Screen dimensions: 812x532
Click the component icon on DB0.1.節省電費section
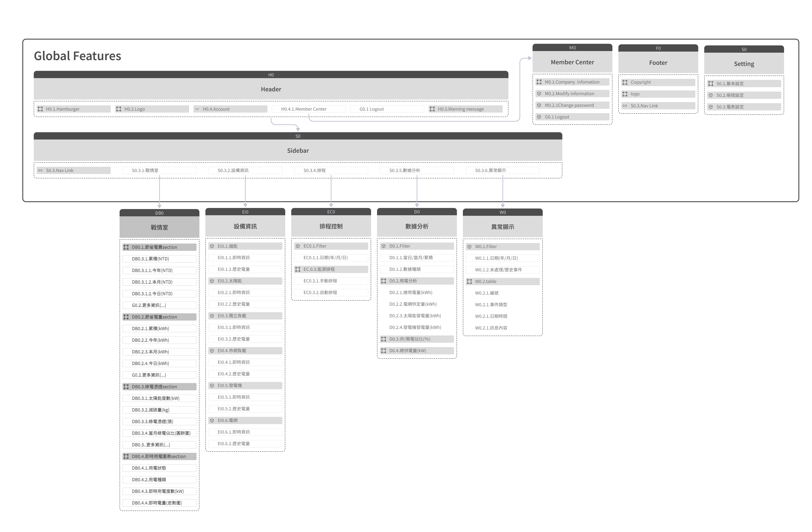click(126, 247)
